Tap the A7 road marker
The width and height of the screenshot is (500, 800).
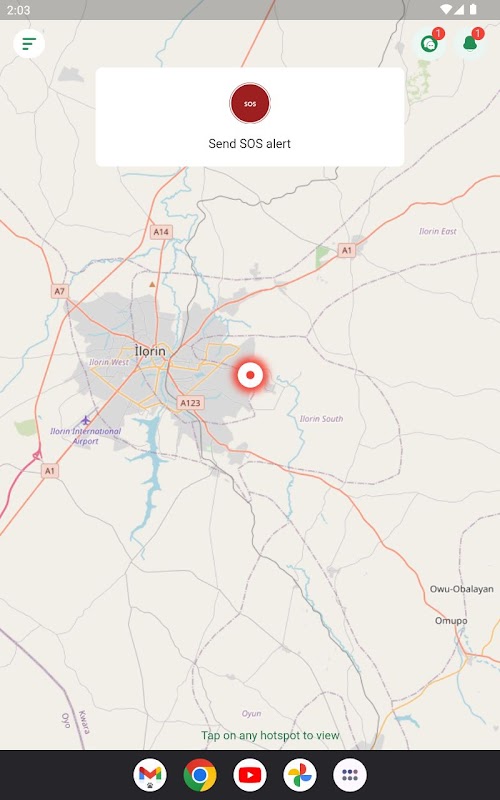(x=60, y=291)
